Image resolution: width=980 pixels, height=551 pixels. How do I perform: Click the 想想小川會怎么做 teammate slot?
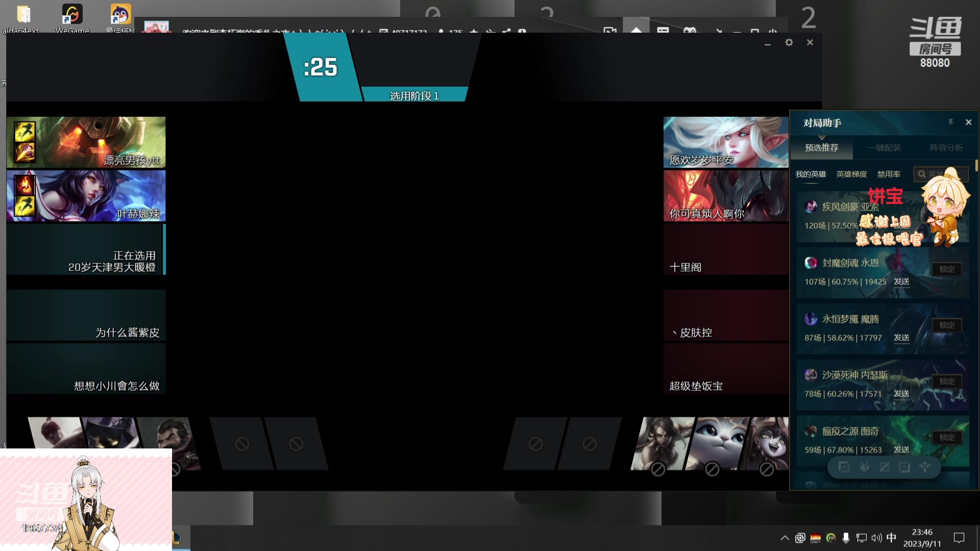(86, 368)
